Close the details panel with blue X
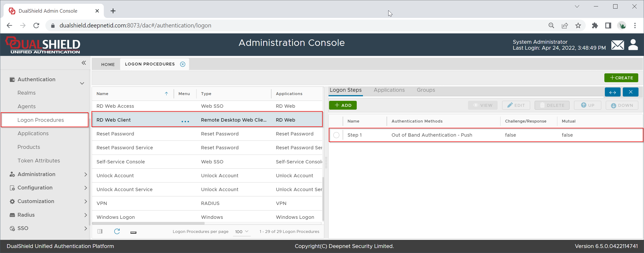Viewport: 644px width, 253px height. point(630,92)
